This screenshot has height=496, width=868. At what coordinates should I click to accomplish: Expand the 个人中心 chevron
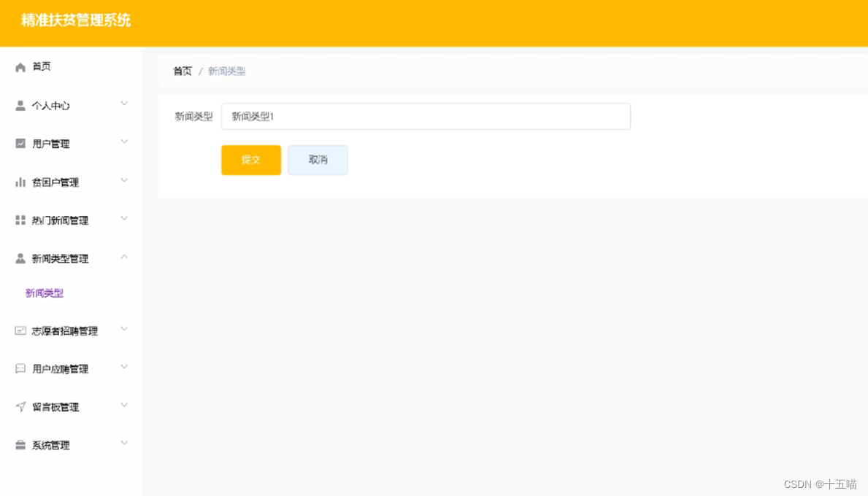point(124,104)
